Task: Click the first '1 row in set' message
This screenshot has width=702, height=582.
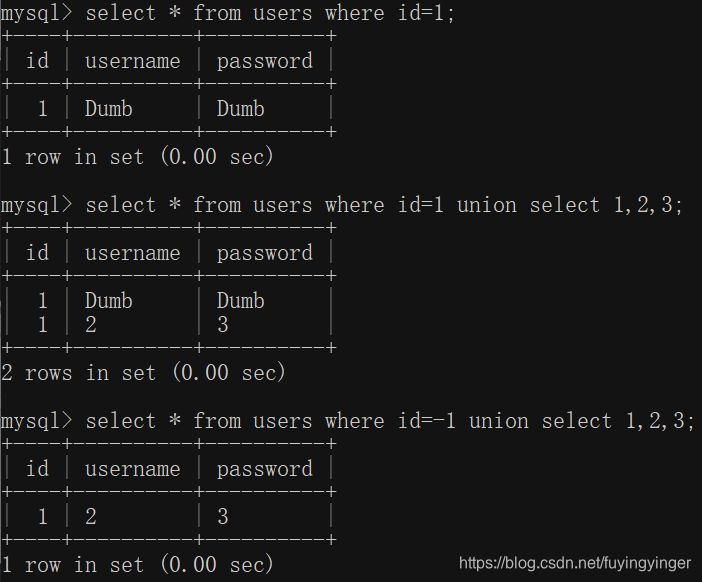Action: click(137, 157)
